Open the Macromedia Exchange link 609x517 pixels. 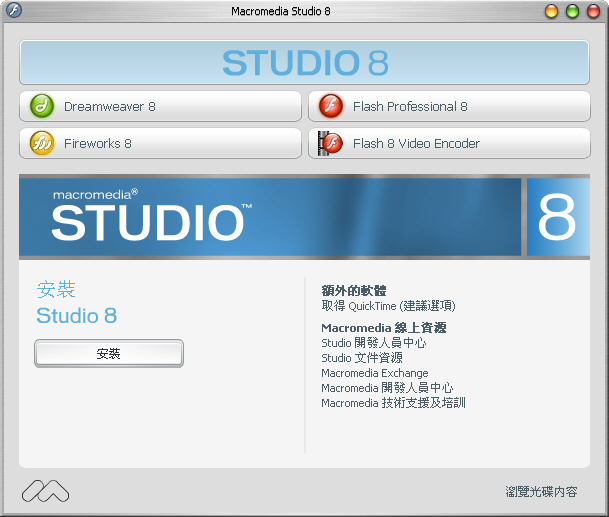[375, 373]
